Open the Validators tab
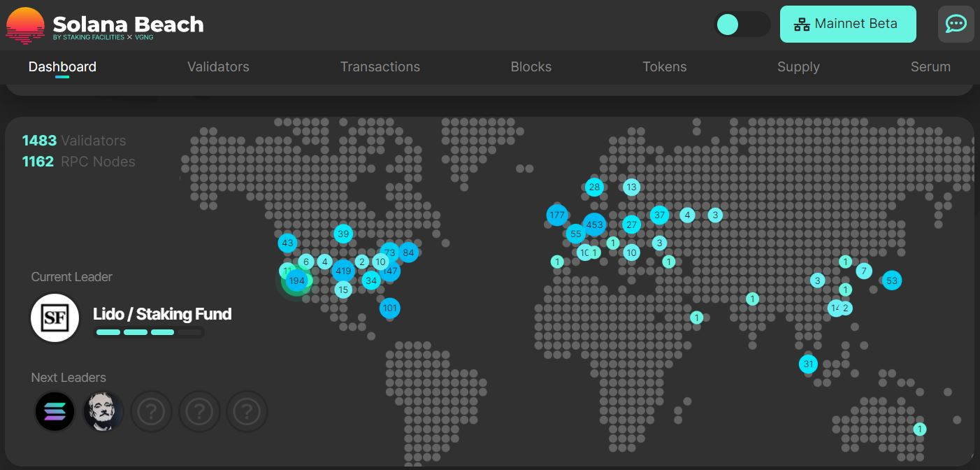This screenshot has width=980, height=470. (218, 67)
